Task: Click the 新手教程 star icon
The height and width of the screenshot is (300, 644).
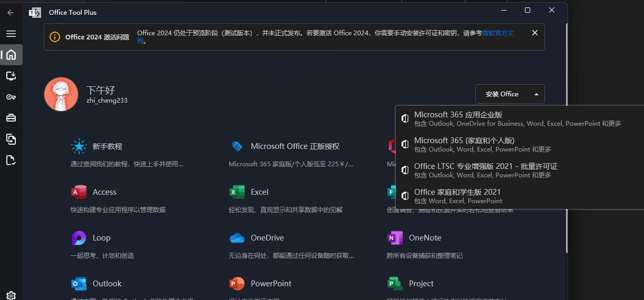Action: (79, 146)
